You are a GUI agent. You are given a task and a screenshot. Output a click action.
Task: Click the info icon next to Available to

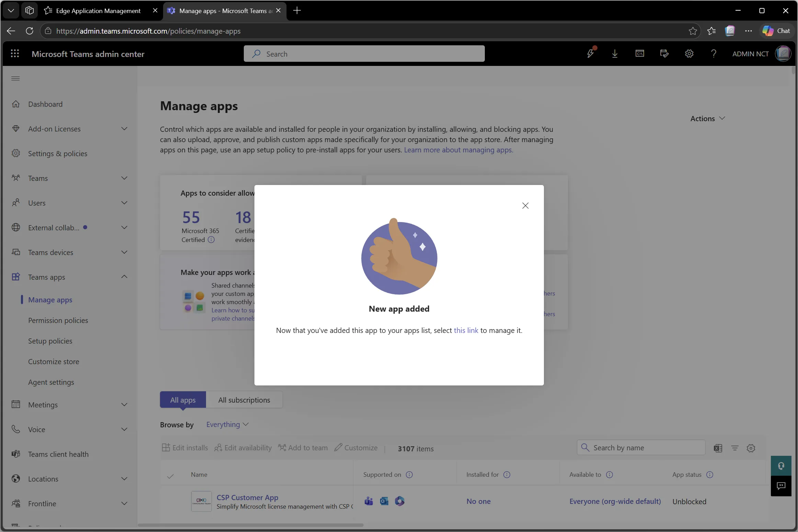(x=609, y=474)
